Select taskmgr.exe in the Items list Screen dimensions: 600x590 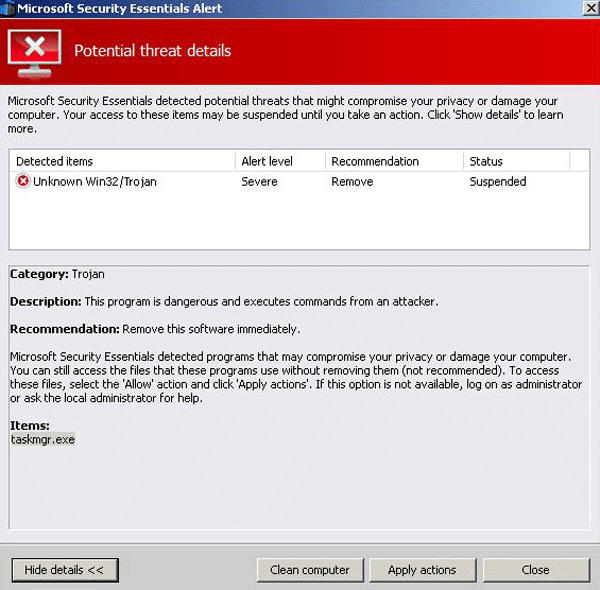43,439
